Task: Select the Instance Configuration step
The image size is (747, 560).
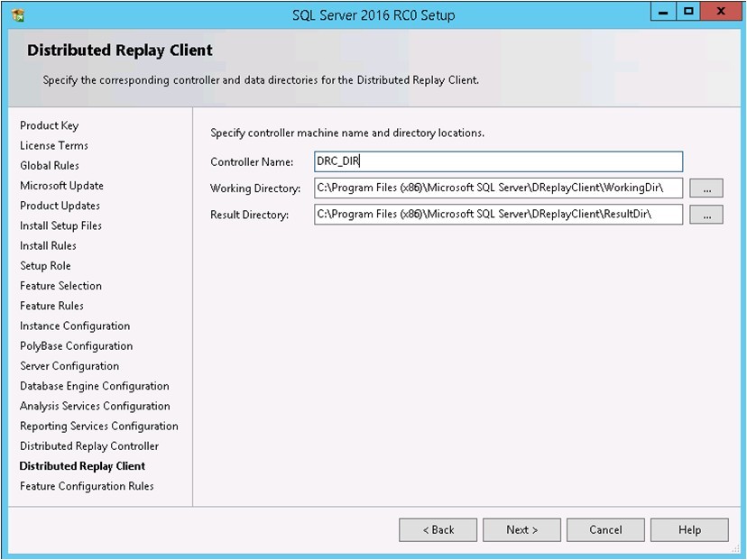Action: 75,326
